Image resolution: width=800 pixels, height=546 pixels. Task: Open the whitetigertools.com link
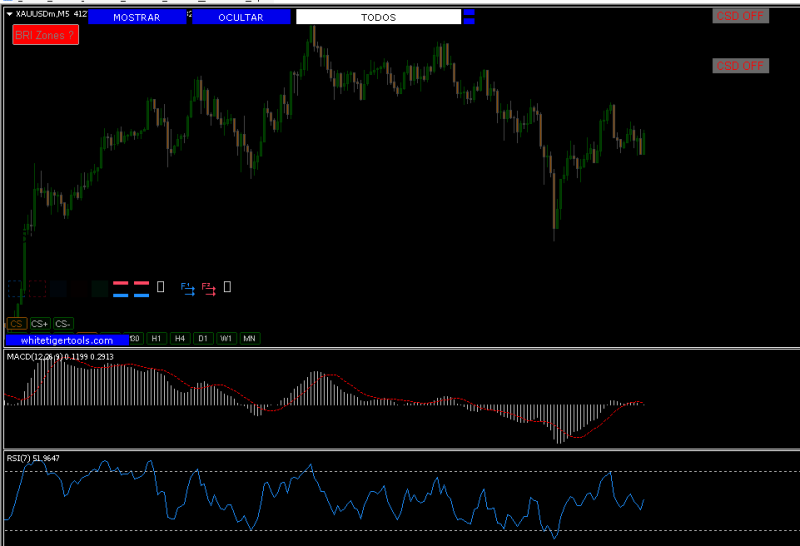point(67,340)
